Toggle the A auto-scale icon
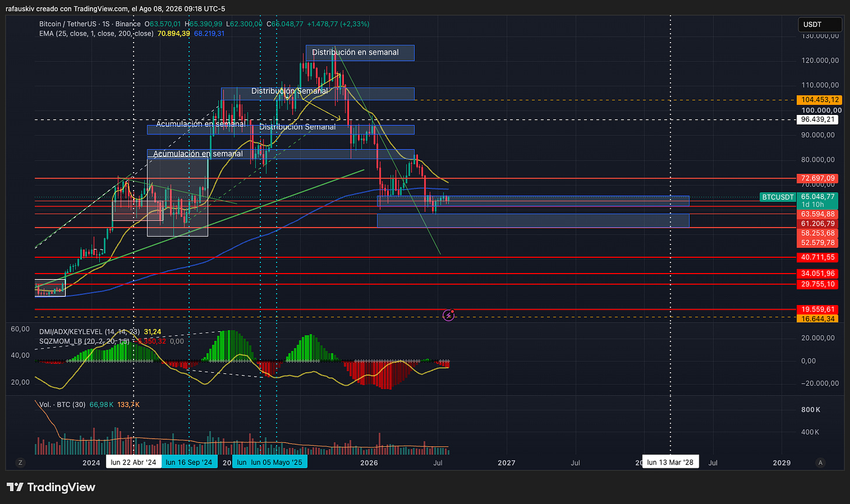Image resolution: width=850 pixels, height=504 pixels. [x=821, y=463]
